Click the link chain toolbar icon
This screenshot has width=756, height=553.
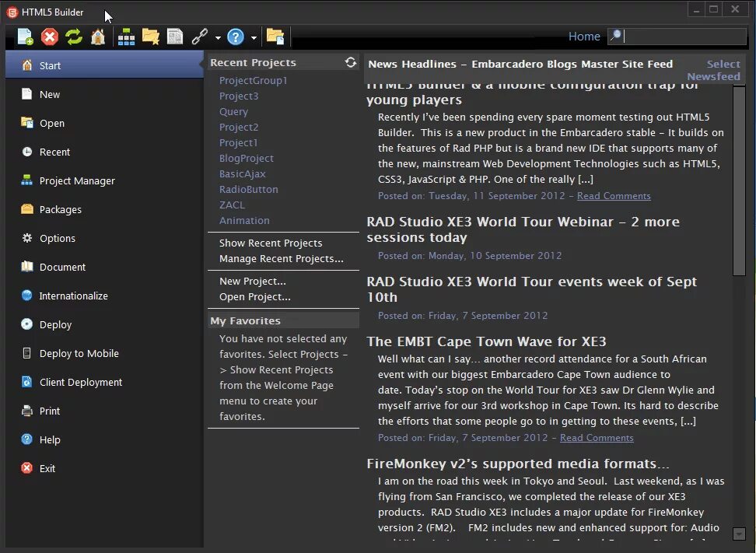click(x=200, y=37)
